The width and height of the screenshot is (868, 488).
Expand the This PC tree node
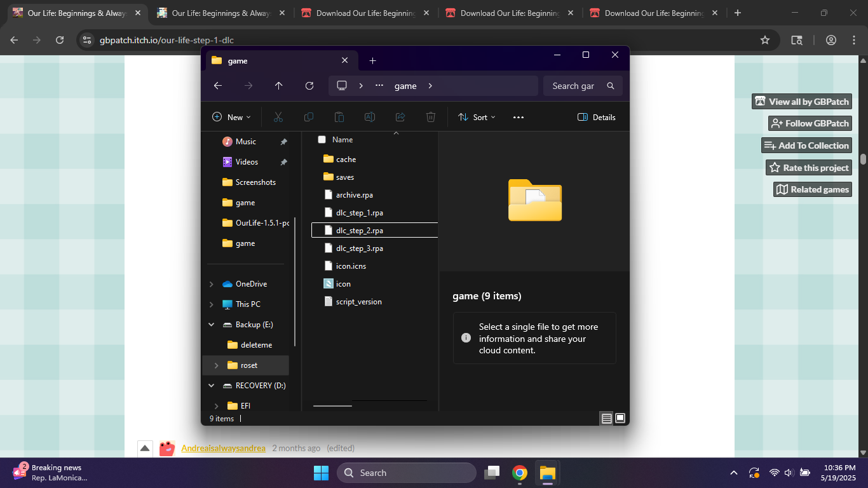point(211,304)
